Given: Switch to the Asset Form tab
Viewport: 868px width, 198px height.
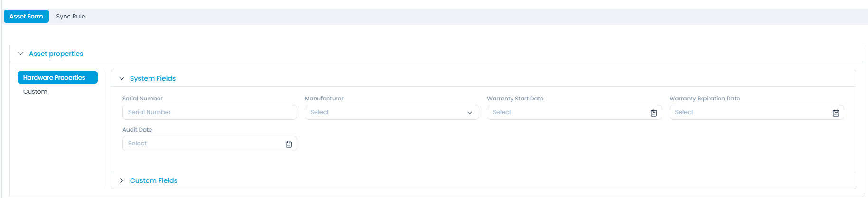Looking at the screenshot, I should [x=26, y=16].
